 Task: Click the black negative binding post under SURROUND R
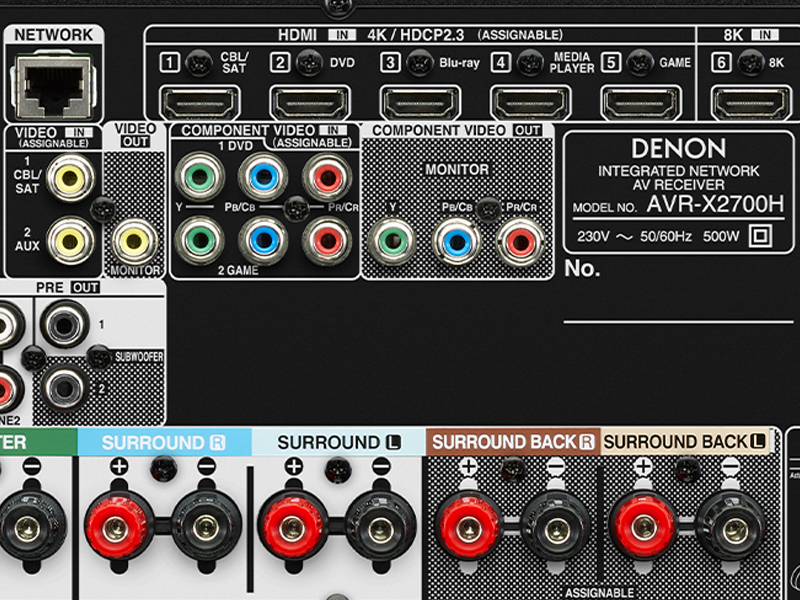pos(206,529)
